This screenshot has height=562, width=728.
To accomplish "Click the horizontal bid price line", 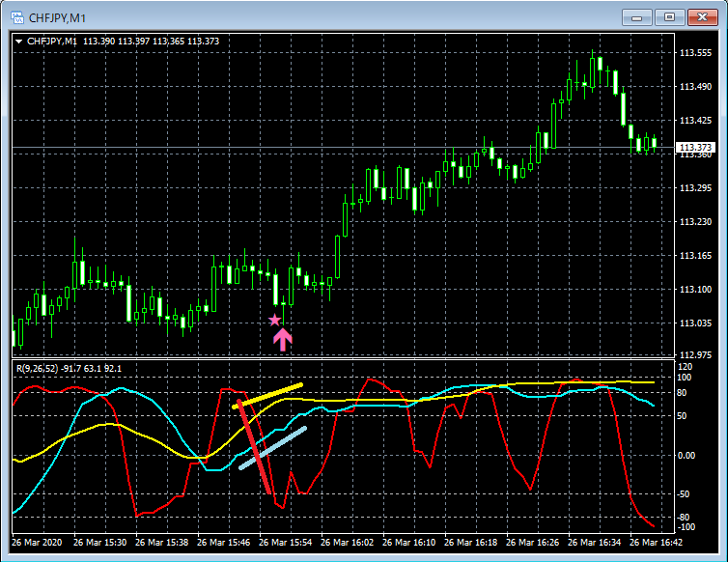I will pos(344,147).
